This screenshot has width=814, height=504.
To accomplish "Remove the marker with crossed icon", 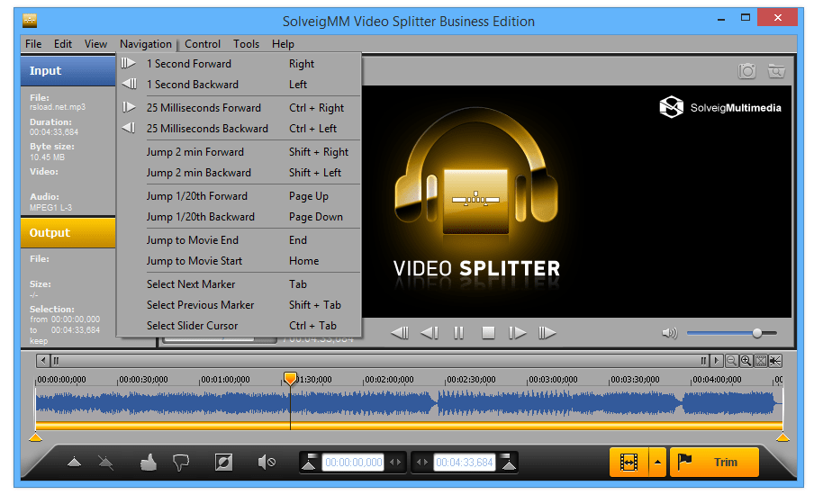I will 106,462.
